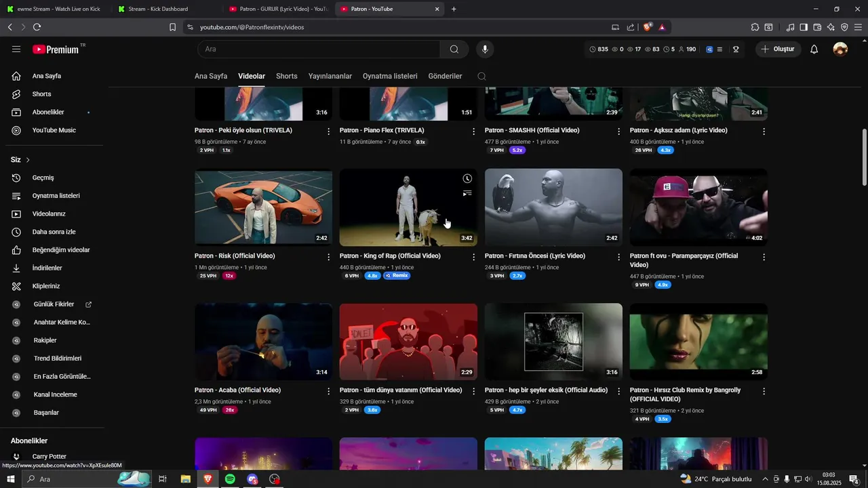This screenshot has height=488, width=868.
Task: Open more options for hep bir şeyler eksik
Action: [x=618, y=391]
